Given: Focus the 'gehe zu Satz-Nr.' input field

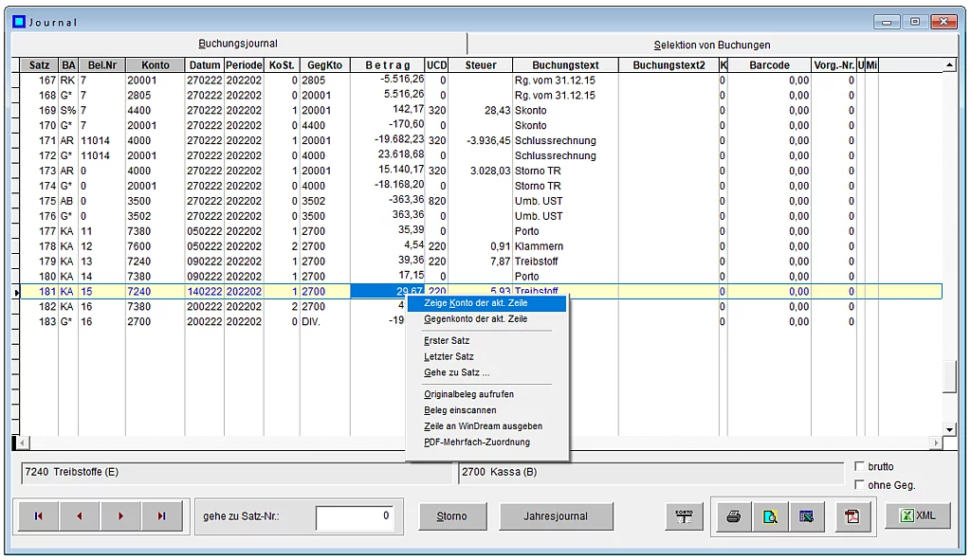Looking at the screenshot, I should [354, 516].
